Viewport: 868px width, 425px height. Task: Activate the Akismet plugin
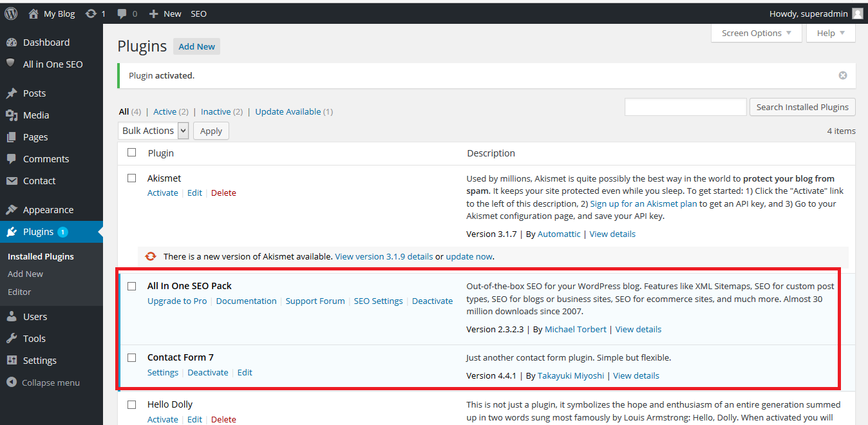(x=163, y=193)
